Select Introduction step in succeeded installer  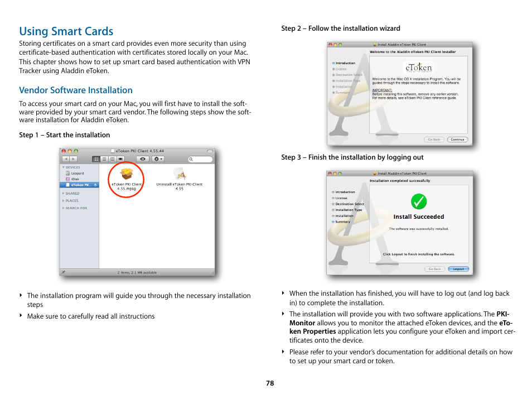[x=344, y=192]
